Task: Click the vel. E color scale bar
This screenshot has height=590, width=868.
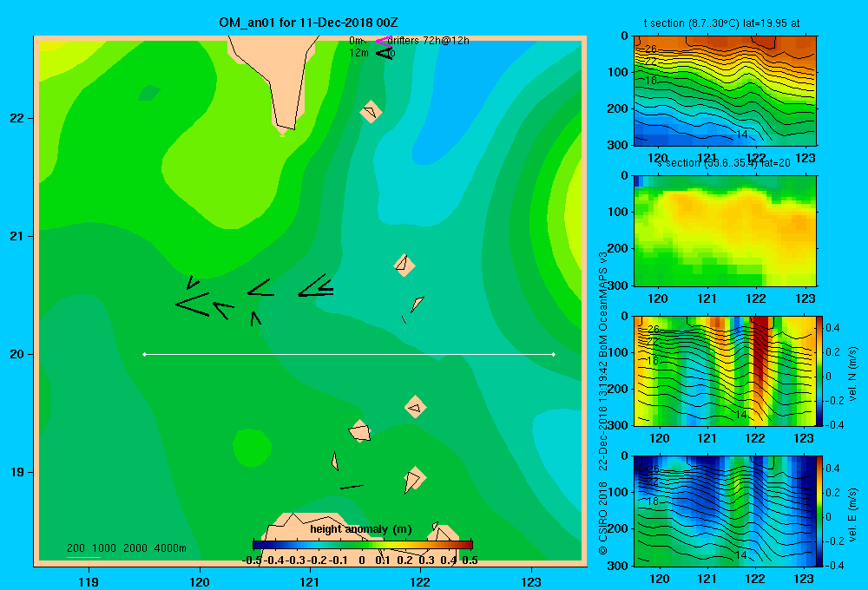Action: click(x=820, y=510)
